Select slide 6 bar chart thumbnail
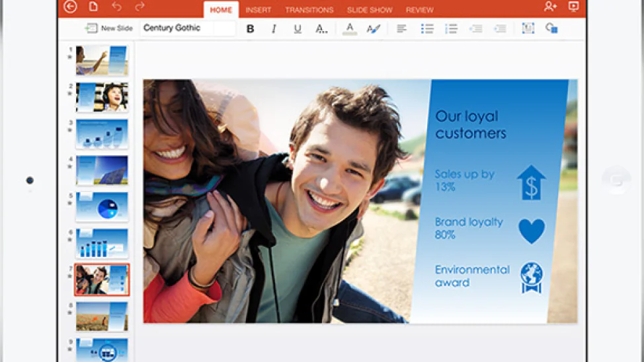This screenshot has height=362, width=644. point(102,243)
